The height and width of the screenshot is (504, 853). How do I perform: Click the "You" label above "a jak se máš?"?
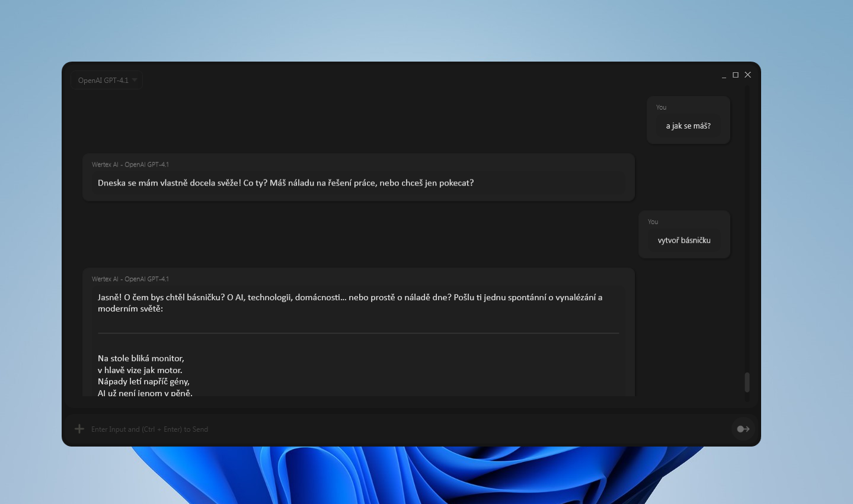[661, 108]
